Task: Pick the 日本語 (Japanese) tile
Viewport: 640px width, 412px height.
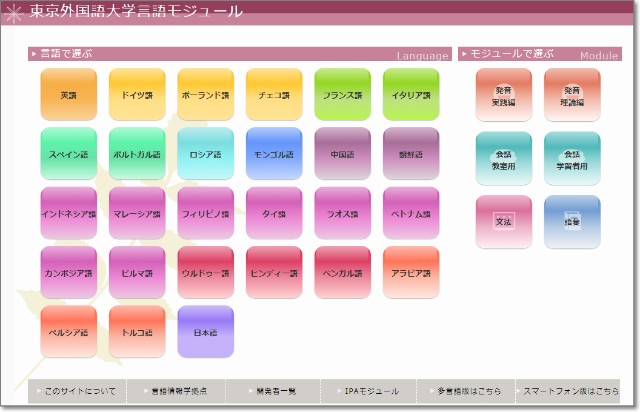Action: click(205, 332)
